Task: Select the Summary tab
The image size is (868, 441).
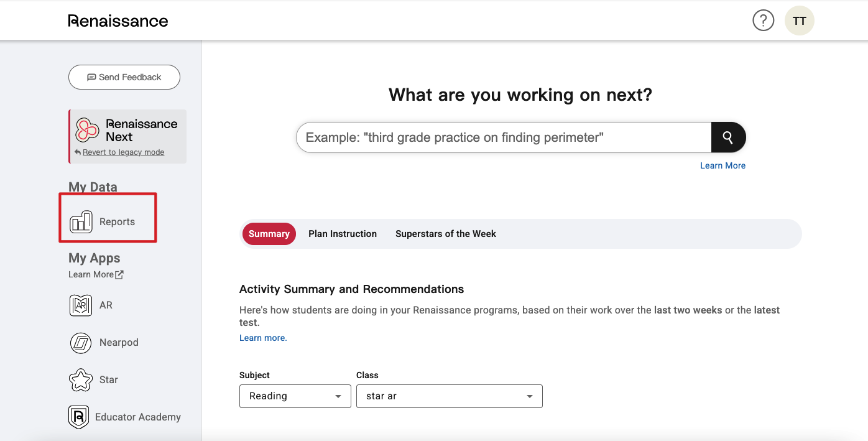Action: point(269,234)
